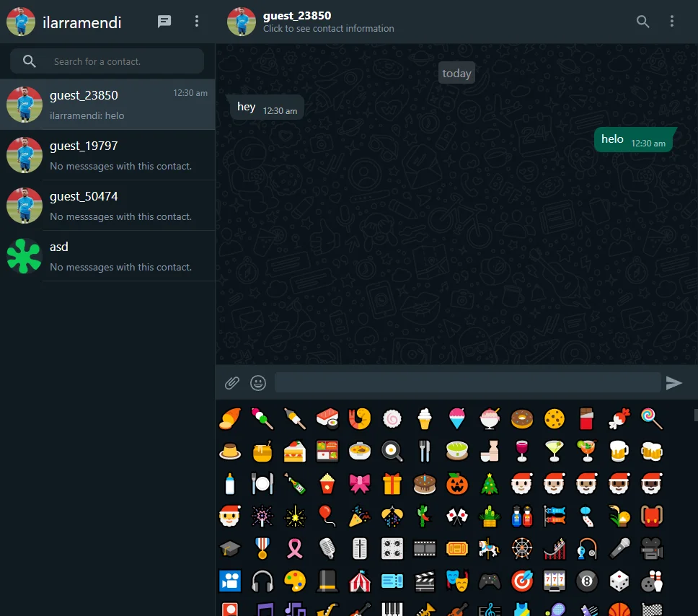Screen dimensions: 698x616
Task: Open the guest_19797 conversation
Action: tap(107, 155)
